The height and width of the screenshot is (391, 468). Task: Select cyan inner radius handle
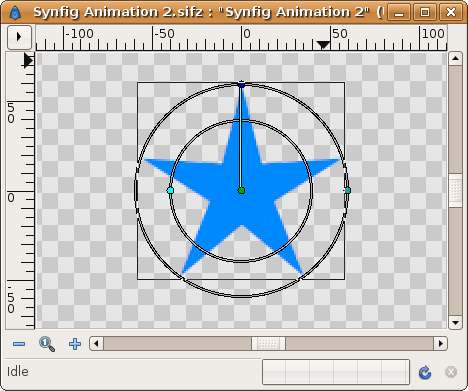(x=170, y=190)
